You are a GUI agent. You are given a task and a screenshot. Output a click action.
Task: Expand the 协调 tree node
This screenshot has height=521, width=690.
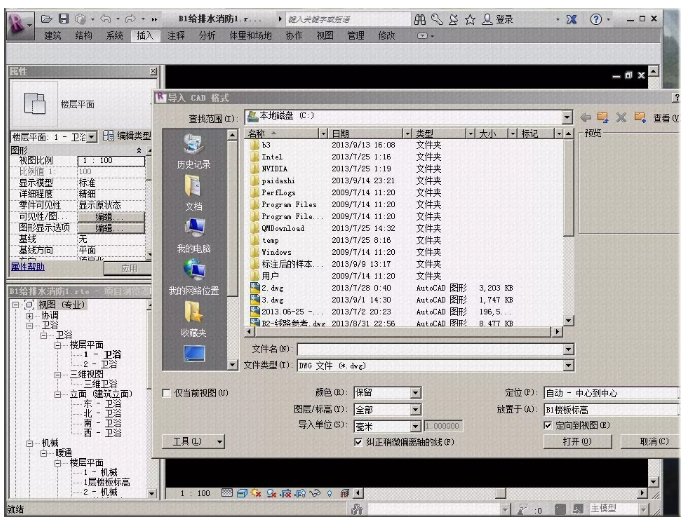(29, 316)
